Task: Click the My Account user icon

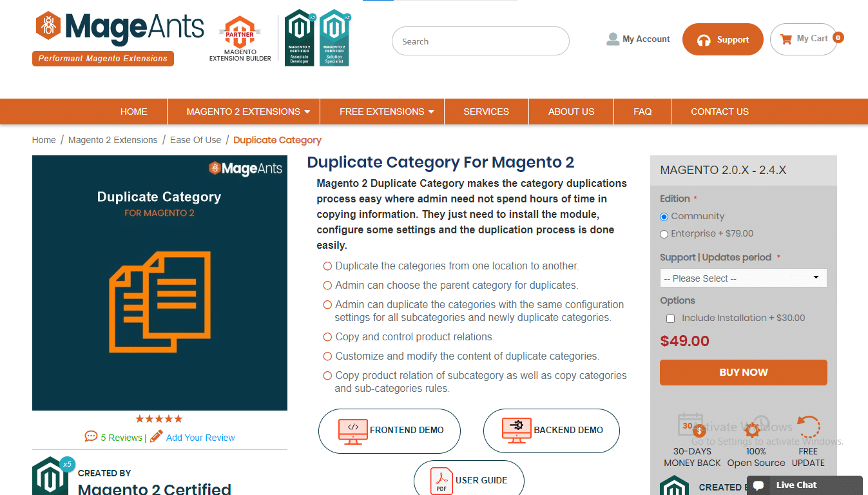Action: point(613,39)
